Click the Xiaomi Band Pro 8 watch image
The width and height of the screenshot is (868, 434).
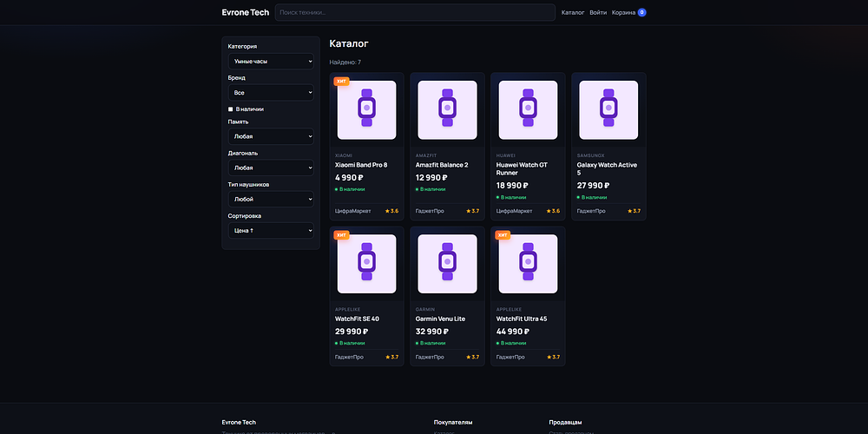coord(366,109)
